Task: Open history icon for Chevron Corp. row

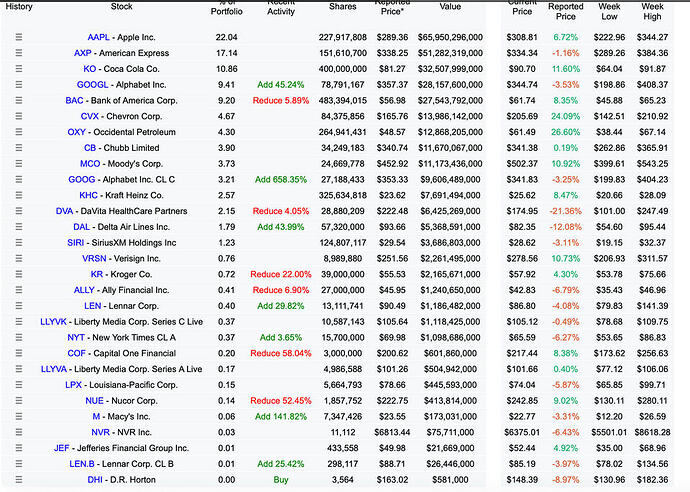Action: click(x=18, y=116)
